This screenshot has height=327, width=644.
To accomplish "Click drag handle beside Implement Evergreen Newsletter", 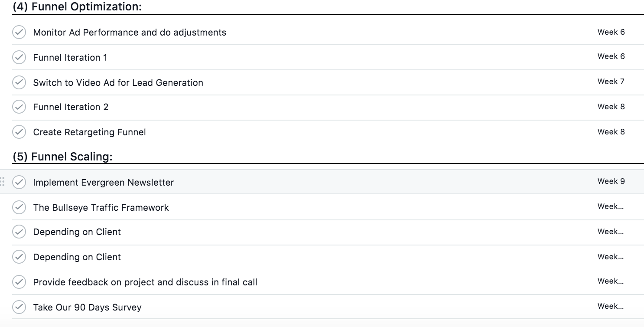I will [x=3, y=182].
